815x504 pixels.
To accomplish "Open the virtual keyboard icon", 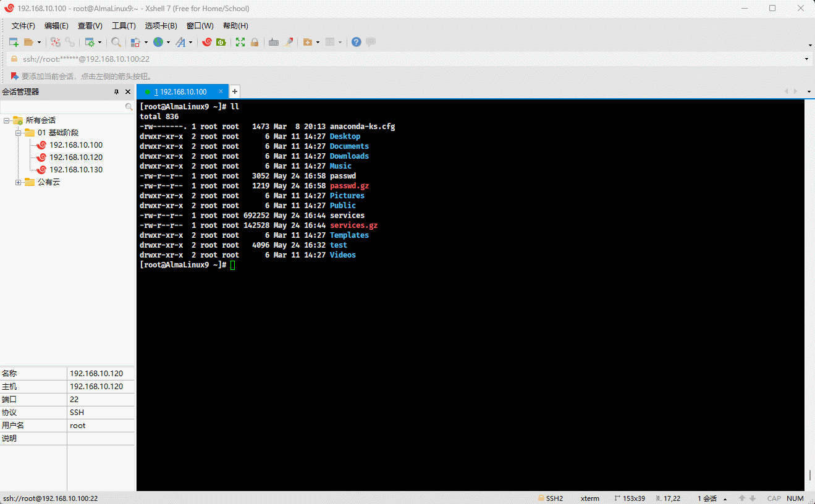I will tap(274, 42).
